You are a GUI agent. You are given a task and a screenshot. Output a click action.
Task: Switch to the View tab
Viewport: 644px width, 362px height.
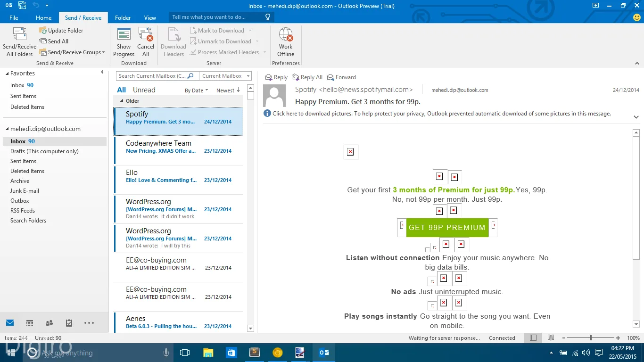click(150, 17)
